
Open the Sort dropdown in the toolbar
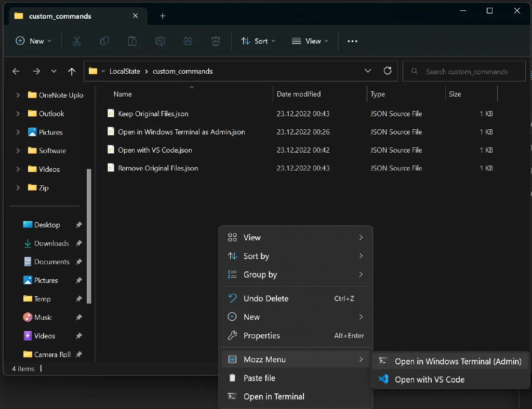[x=258, y=41]
